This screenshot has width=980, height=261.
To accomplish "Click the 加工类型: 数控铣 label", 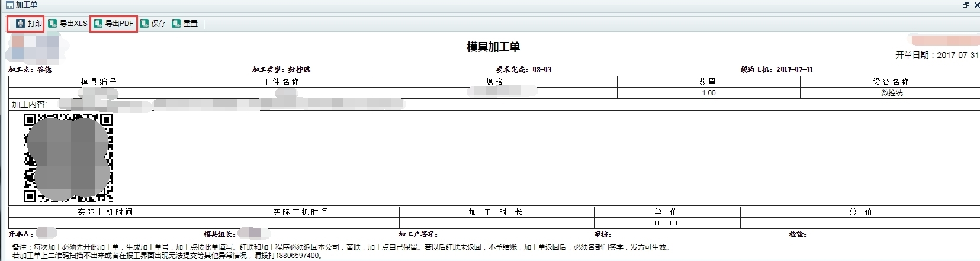I will (281, 70).
